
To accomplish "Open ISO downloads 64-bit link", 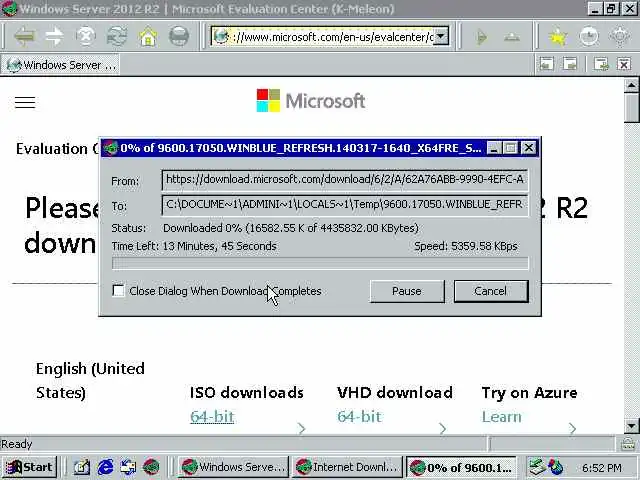I will [x=212, y=417].
